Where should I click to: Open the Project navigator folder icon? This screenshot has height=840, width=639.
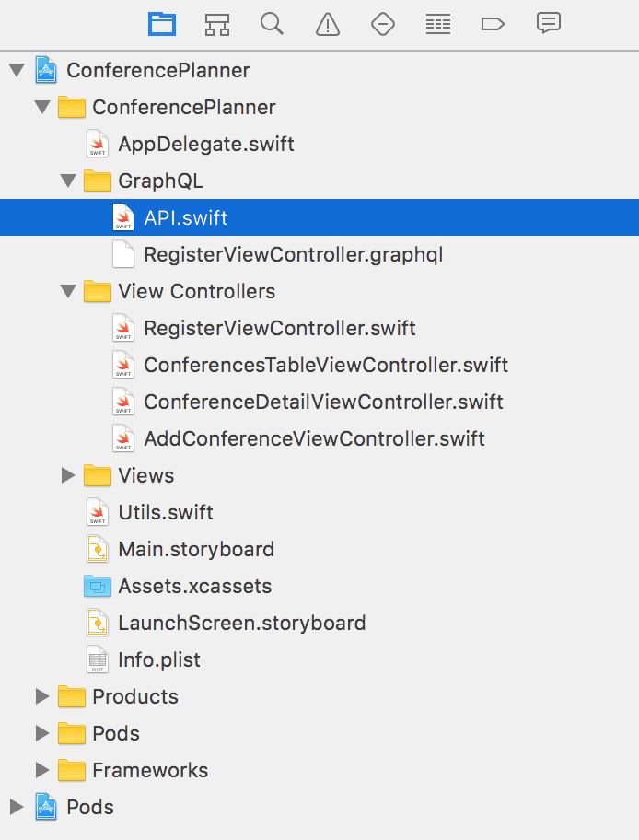tap(162, 24)
